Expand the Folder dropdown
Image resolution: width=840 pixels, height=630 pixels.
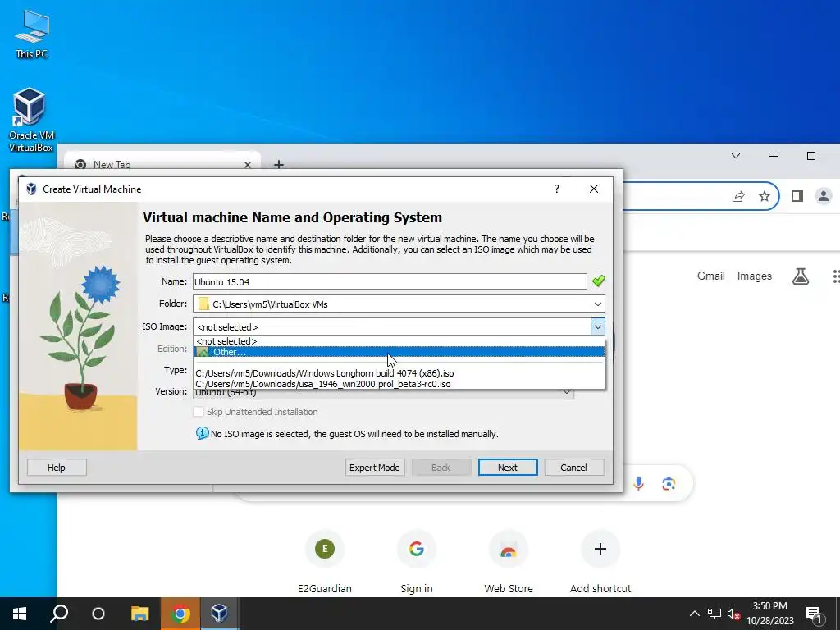(597, 304)
